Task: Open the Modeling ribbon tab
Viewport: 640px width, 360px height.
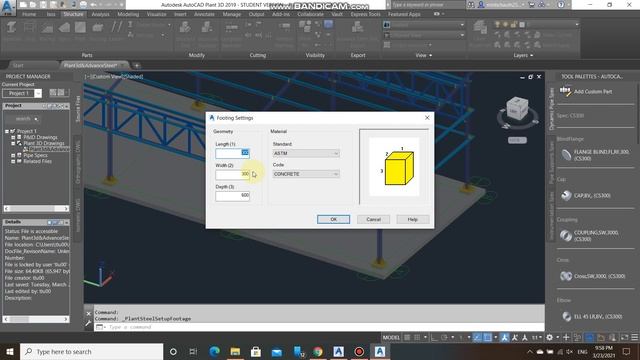Action: 128,14
